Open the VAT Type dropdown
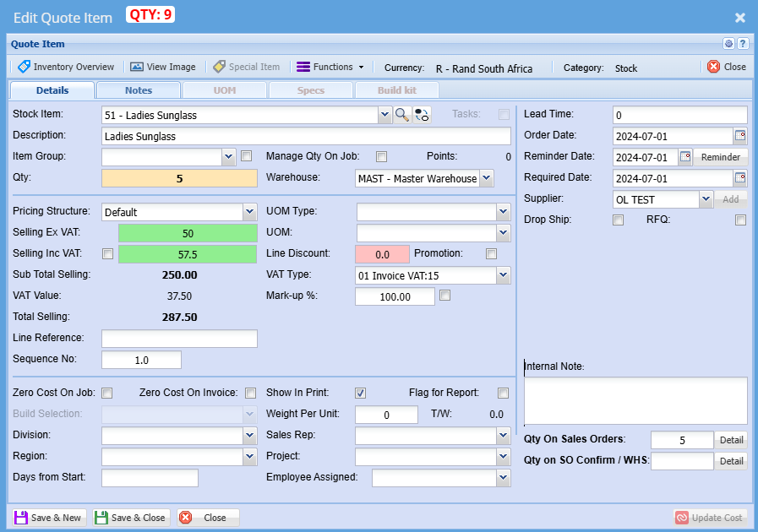 click(x=503, y=275)
